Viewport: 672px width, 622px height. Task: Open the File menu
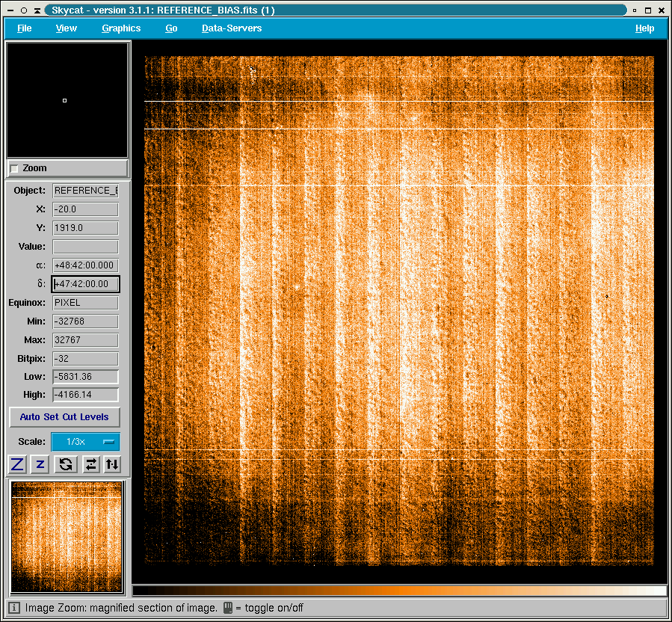coord(25,28)
